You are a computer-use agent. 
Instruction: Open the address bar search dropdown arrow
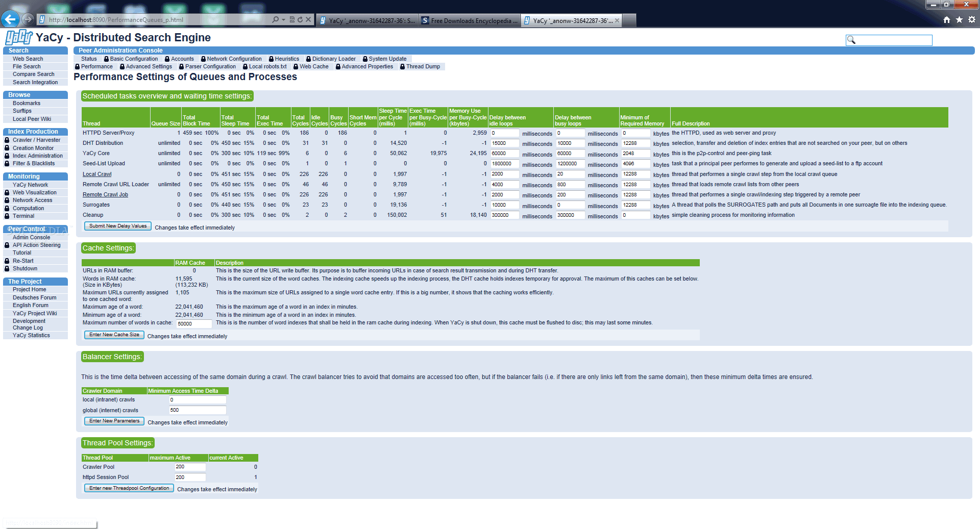[283, 20]
